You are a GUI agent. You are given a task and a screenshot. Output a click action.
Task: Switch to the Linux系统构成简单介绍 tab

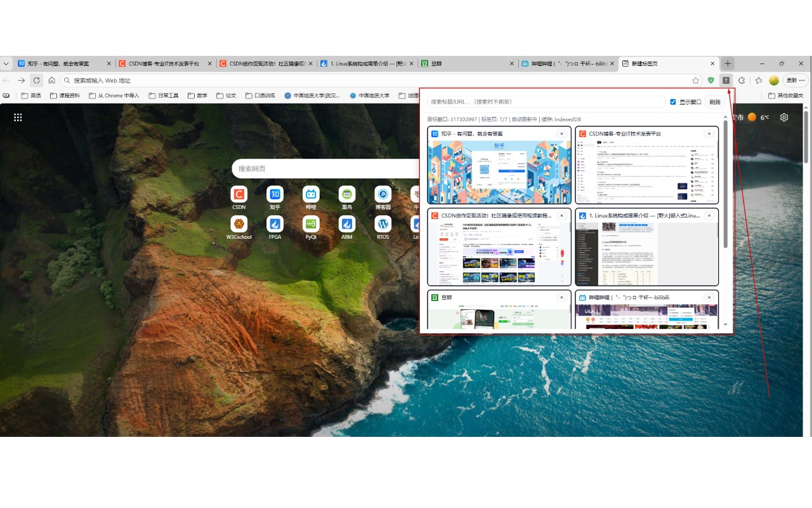pyautogui.click(x=367, y=63)
